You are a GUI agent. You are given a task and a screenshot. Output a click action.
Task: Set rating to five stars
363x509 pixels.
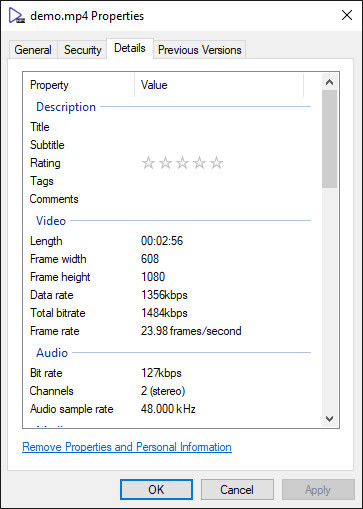(x=217, y=163)
